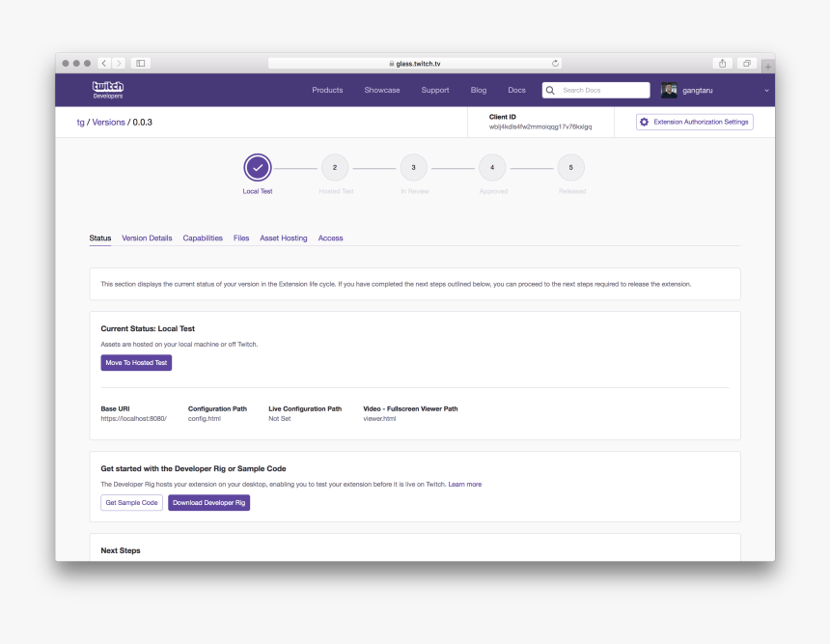The image size is (830, 644).
Task: Select the Client ID value text
Action: (540, 127)
